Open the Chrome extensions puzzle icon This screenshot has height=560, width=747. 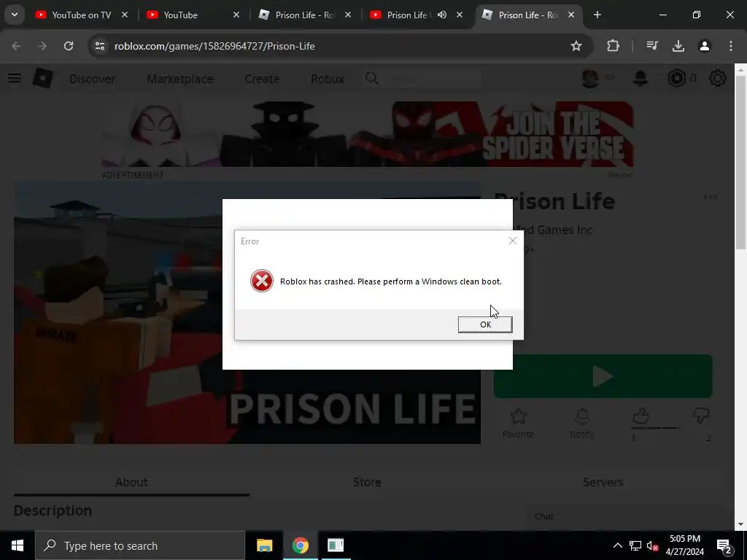[x=613, y=46]
